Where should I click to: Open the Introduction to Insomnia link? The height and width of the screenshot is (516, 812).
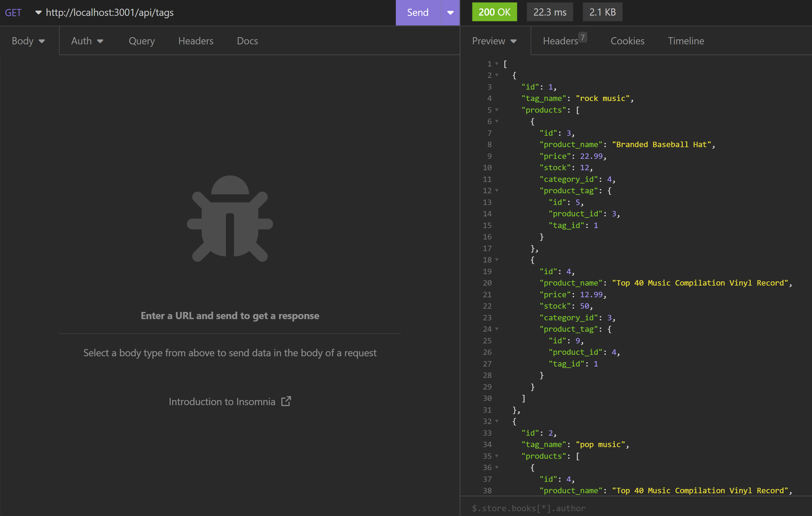[222, 401]
